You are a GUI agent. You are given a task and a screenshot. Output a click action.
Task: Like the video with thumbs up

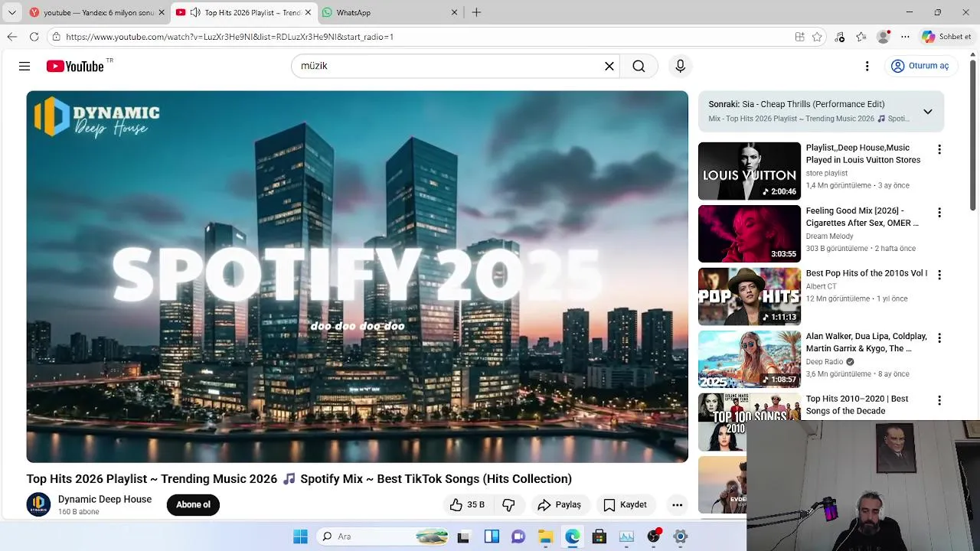tap(467, 505)
